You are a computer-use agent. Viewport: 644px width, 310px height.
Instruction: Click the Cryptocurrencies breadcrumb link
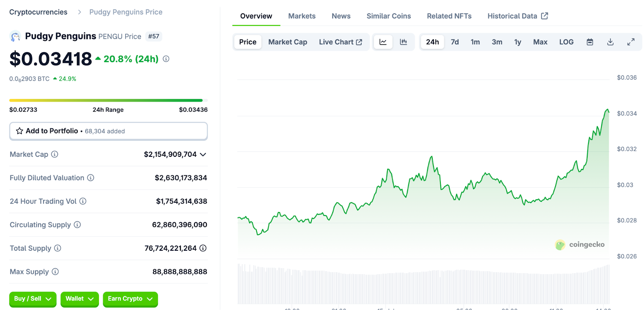(38, 12)
